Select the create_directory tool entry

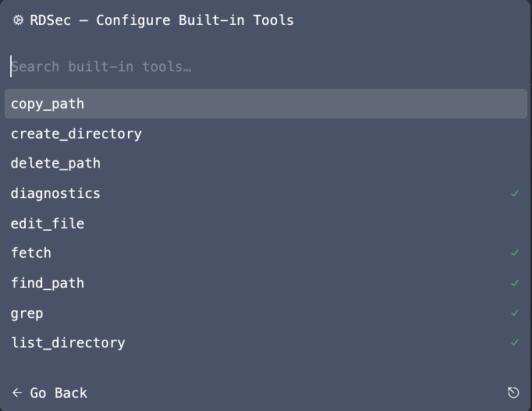[x=76, y=133]
